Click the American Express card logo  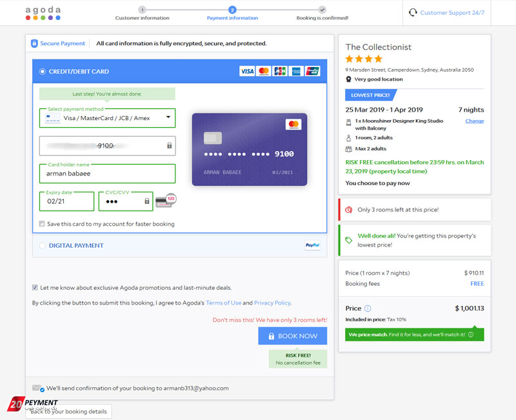pos(296,71)
